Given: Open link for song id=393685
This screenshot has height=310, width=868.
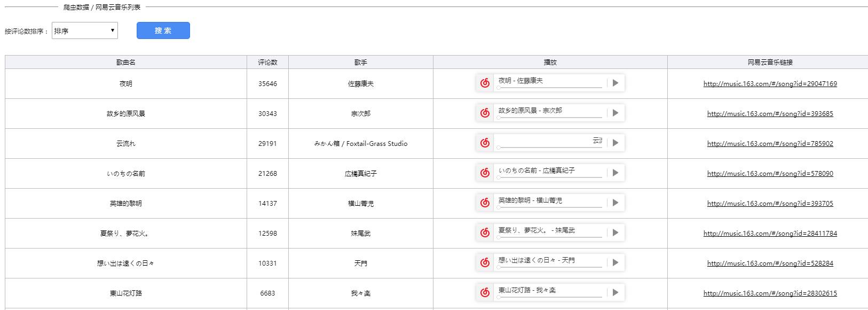Looking at the screenshot, I should coord(770,114).
